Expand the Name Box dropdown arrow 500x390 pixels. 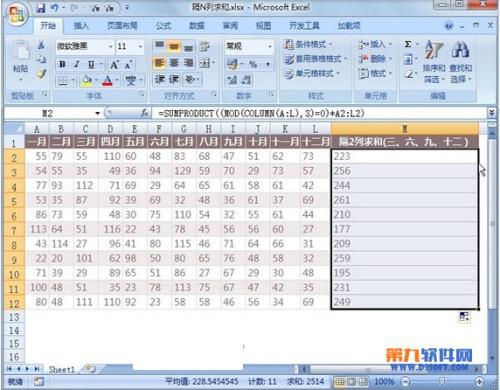[97, 113]
